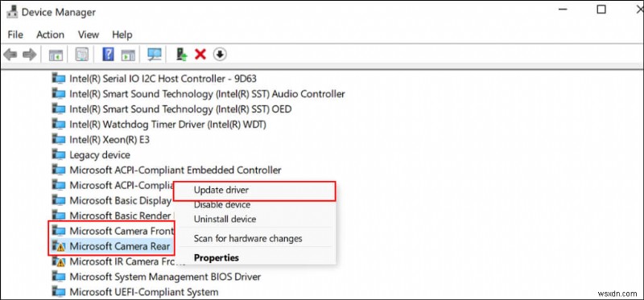The width and height of the screenshot is (644, 300).
Task: Select the Microsoft Camera Rear entry
Action: 119,246
